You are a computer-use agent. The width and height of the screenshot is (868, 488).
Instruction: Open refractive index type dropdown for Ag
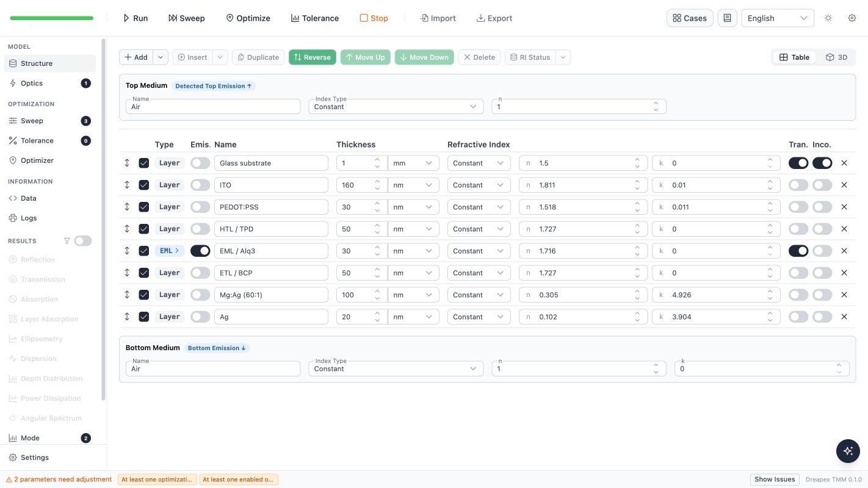[479, 317]
